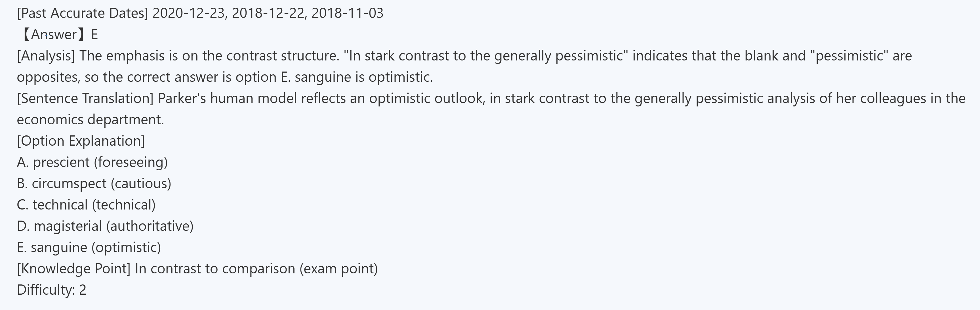980x310 pixels.
Task: Select option C. technical (technical)
Action: point(86,205)
